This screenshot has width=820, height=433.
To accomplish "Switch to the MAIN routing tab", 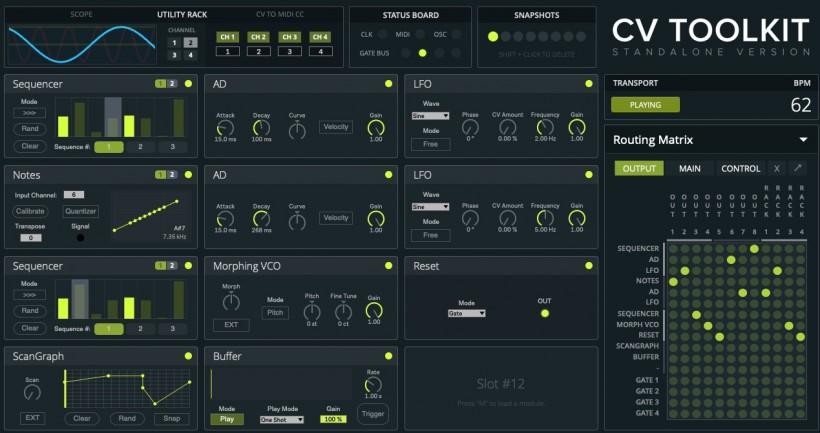I will tap(689, 169).
